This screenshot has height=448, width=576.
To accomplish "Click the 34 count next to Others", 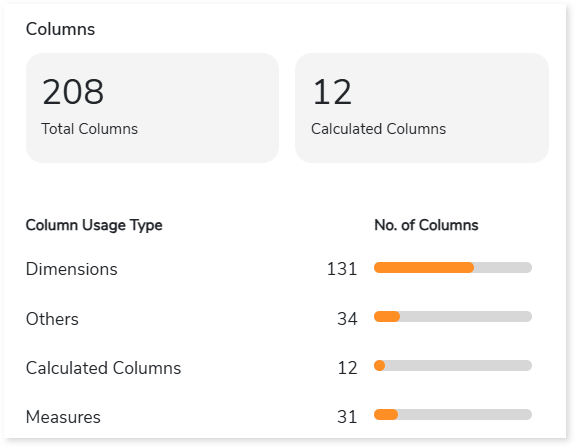I will 347,319.
